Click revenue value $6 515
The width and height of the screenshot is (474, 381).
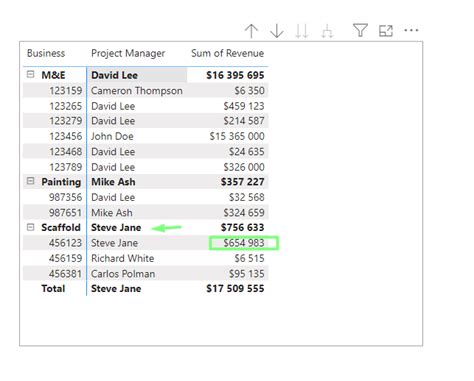point(249,258)
